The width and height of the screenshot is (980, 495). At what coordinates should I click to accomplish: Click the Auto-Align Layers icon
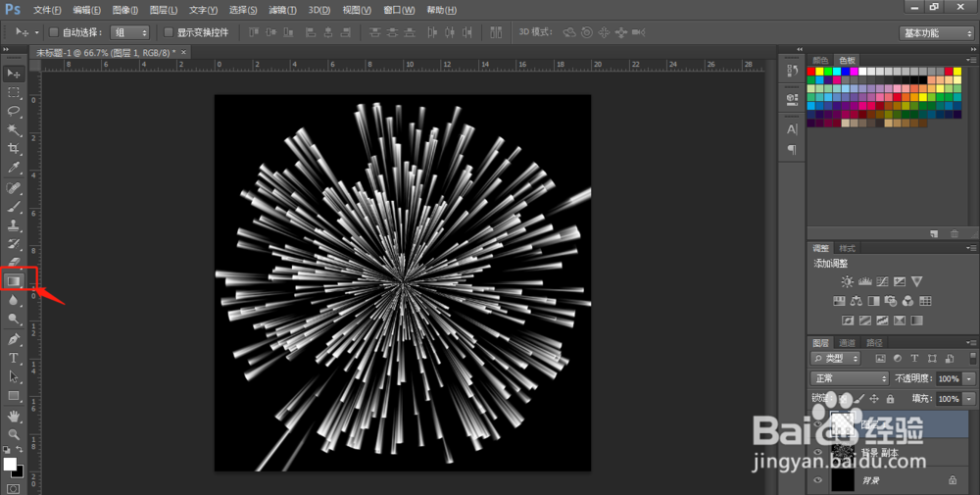tap(496, 32)
